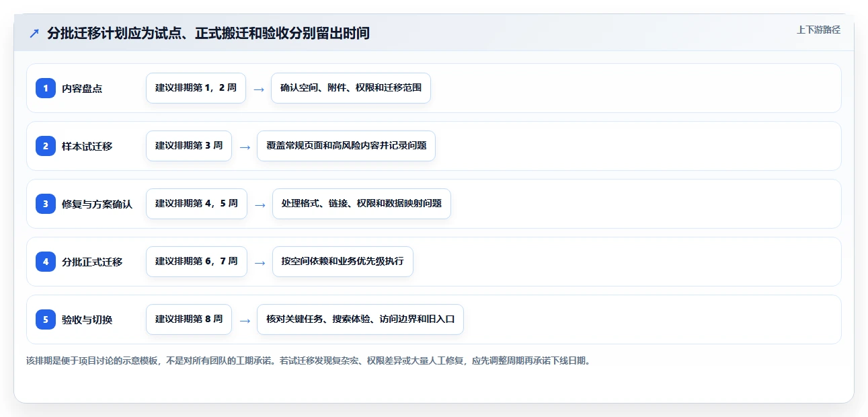Viewport: 868px width, 417px height.
Task: Click the arrow in the 验收与切换 row
Action: pos(245,320)
